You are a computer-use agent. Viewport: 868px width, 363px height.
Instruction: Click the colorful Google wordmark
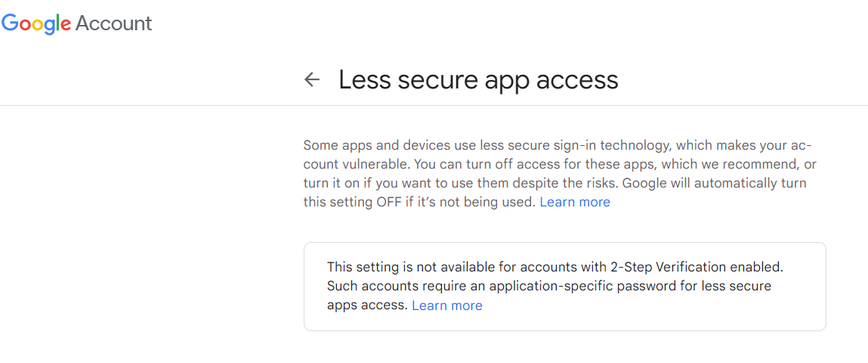tap(37, 24)
